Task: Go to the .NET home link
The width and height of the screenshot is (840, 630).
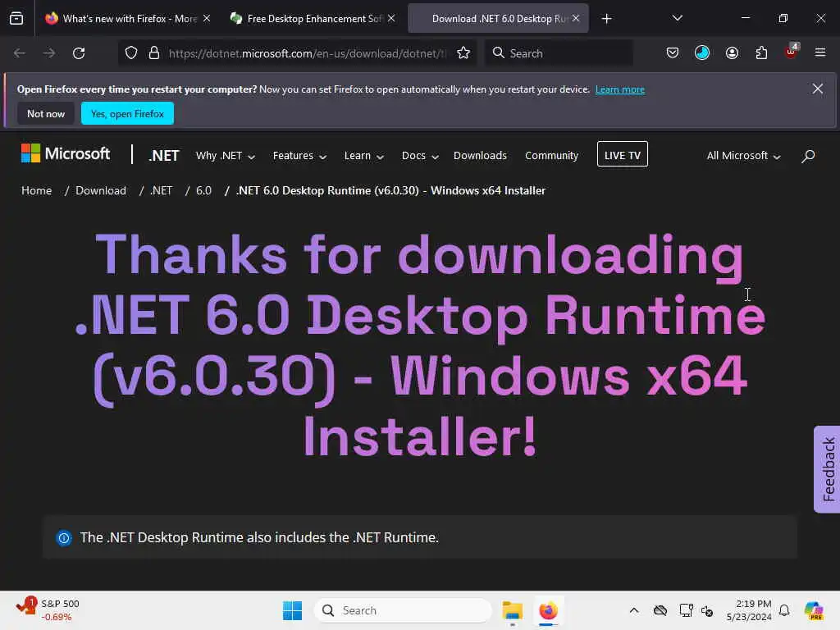Action: tap(164, 155)
